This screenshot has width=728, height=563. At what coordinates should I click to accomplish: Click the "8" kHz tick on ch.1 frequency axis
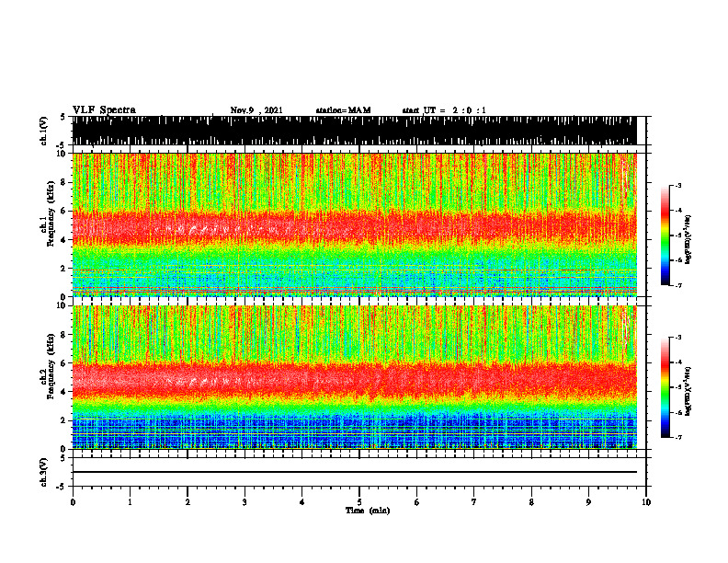(64, 182)
